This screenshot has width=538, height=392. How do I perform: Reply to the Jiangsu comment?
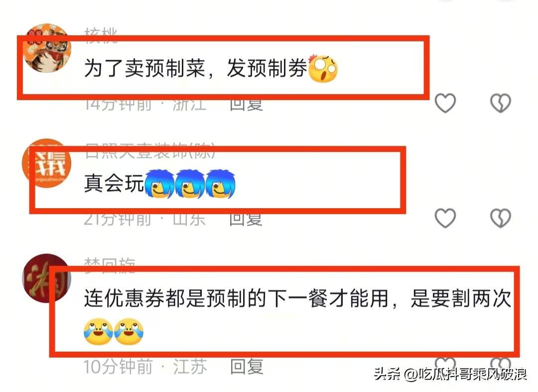pyautogui.click(x=247, y=367)
